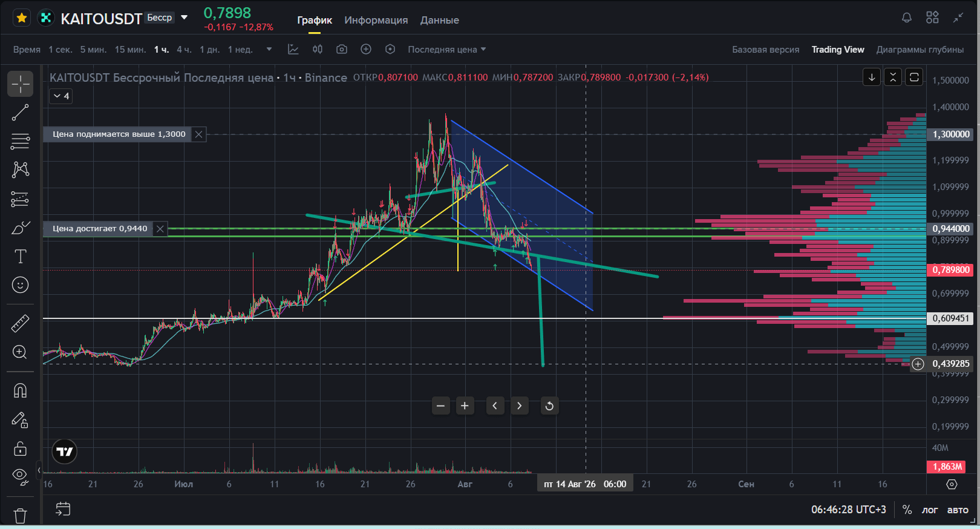Viewport: 980px width, 529px height.
Task: Remove the alert 'Цена поднимается выше 1,3000'
Action: coord(198,134)
